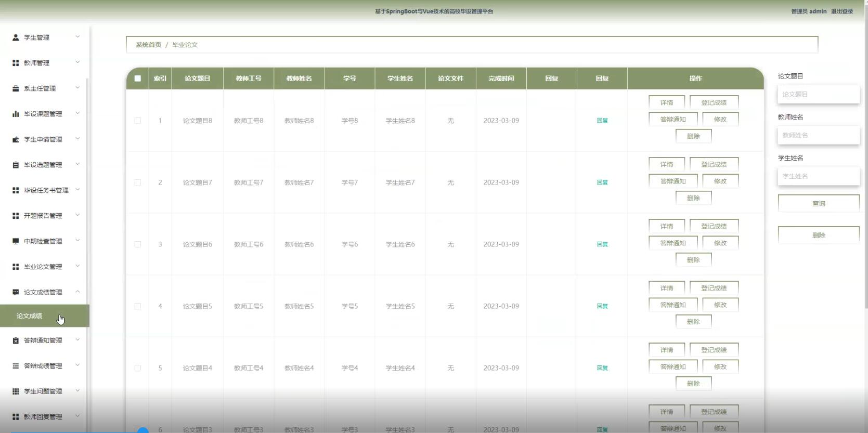Viewport: 868px width, 433px height.
Task: Check the row for 论文题目7
Action: click(138, 182)
